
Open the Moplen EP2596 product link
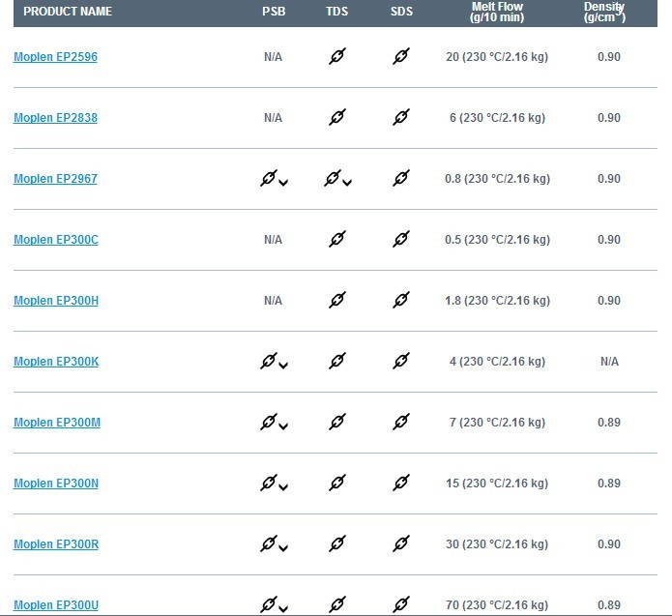point(55,57)
